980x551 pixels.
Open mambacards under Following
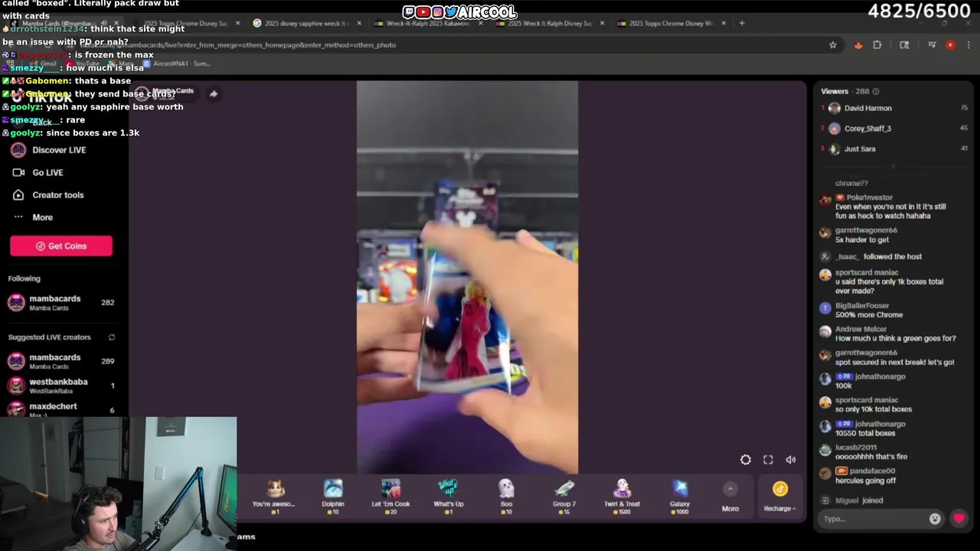tap(61, 303)
